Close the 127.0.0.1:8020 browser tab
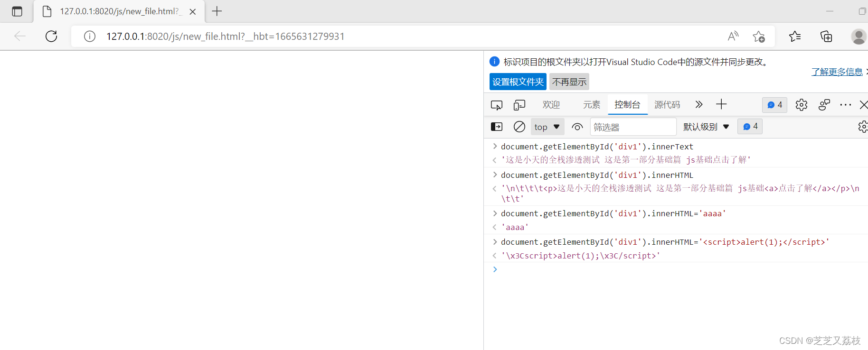Screen dimensions: 868x350 (193, 12)
